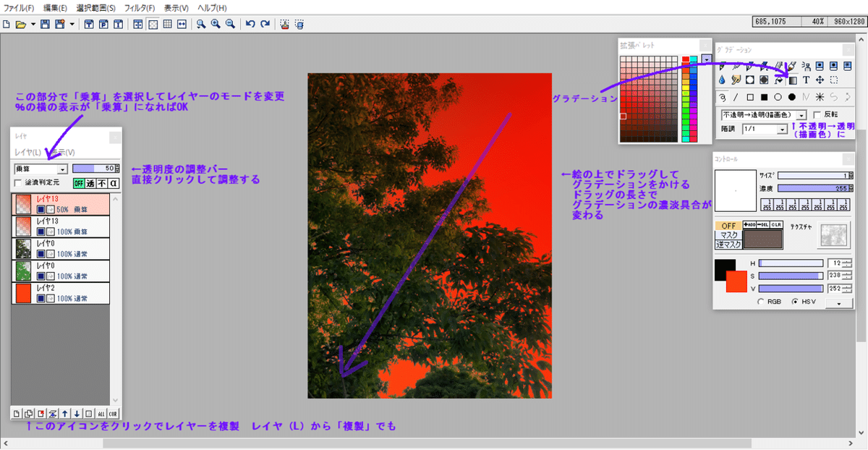Viewport: 868px width, 450px height.
Task: Click the Save floppy disk icon
Action: [x=45, y=25]
